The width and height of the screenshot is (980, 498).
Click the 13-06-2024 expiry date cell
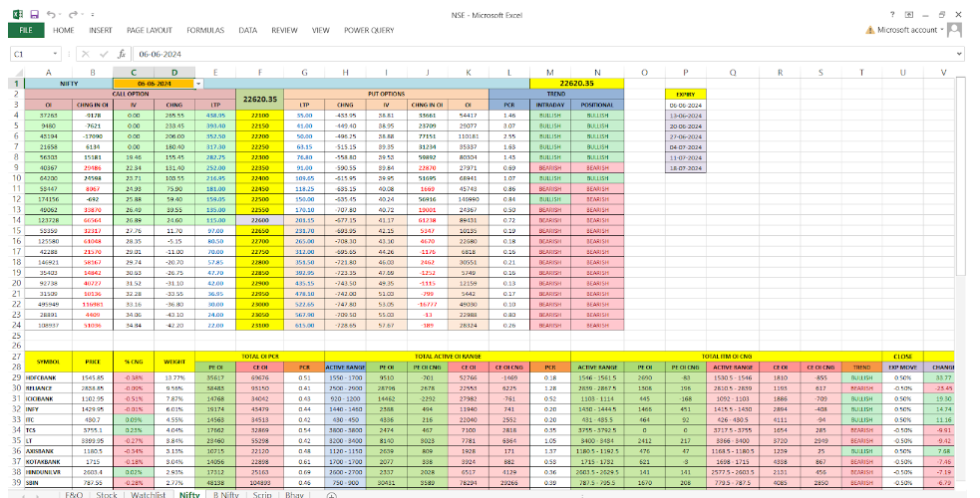click(x=686, y=115)
